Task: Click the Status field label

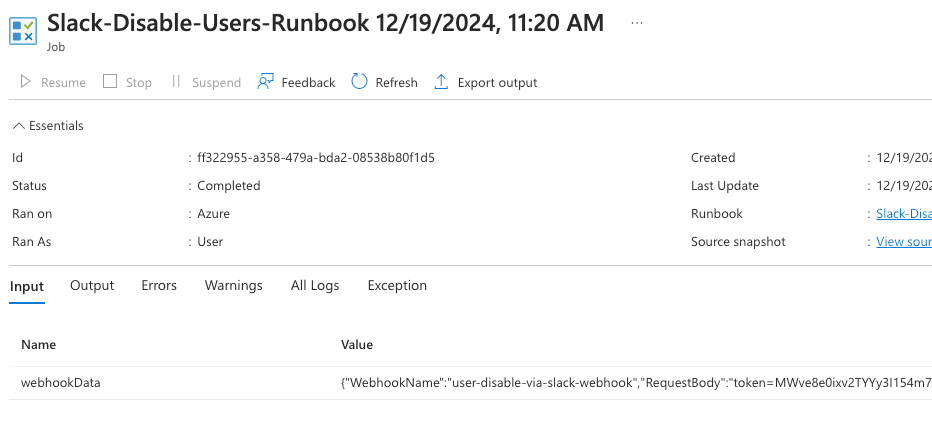Action: (x=29, y=185)
